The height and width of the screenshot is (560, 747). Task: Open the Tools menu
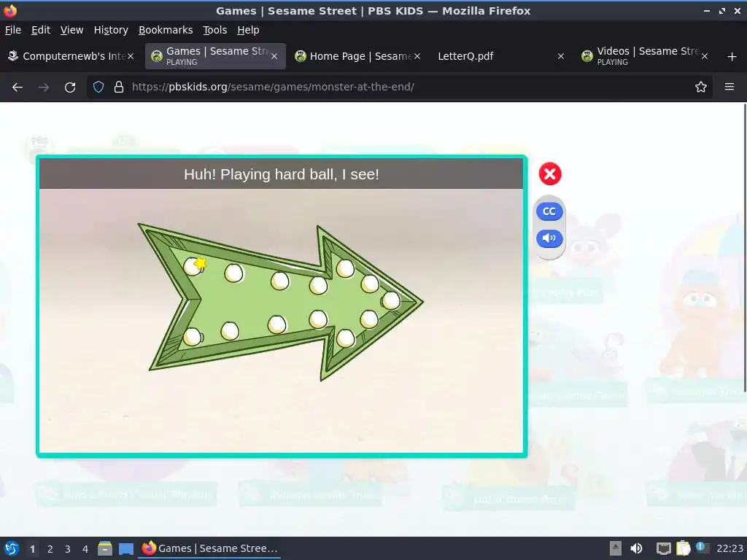pyautogui.click(x=215, y=30)
